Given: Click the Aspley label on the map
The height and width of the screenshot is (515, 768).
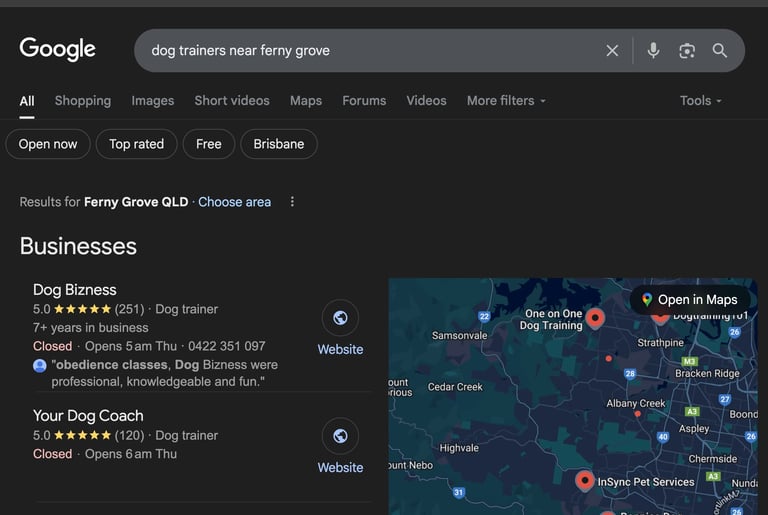Looking at the screenshot, I should pos(694,428).
